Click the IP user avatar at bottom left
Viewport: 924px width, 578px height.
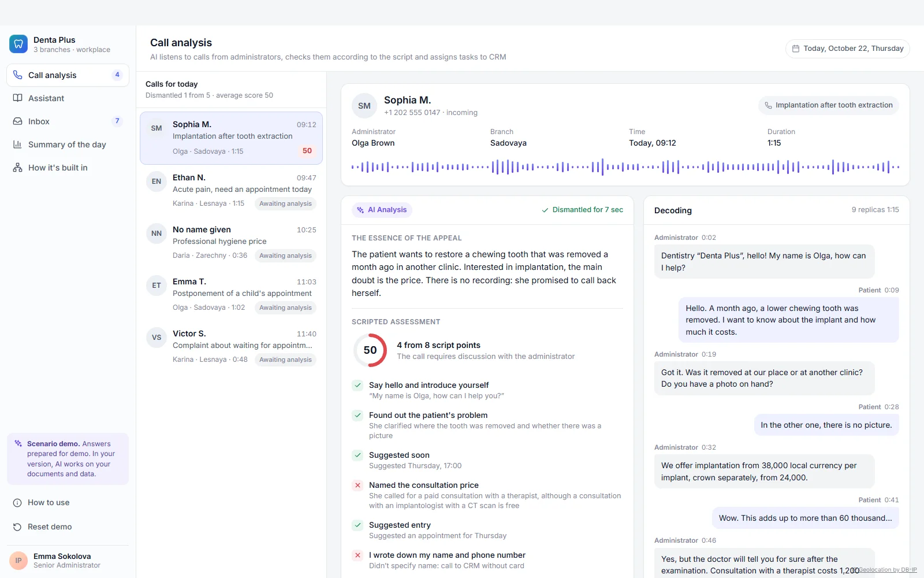pyautogui.click(x=18, y=561)
